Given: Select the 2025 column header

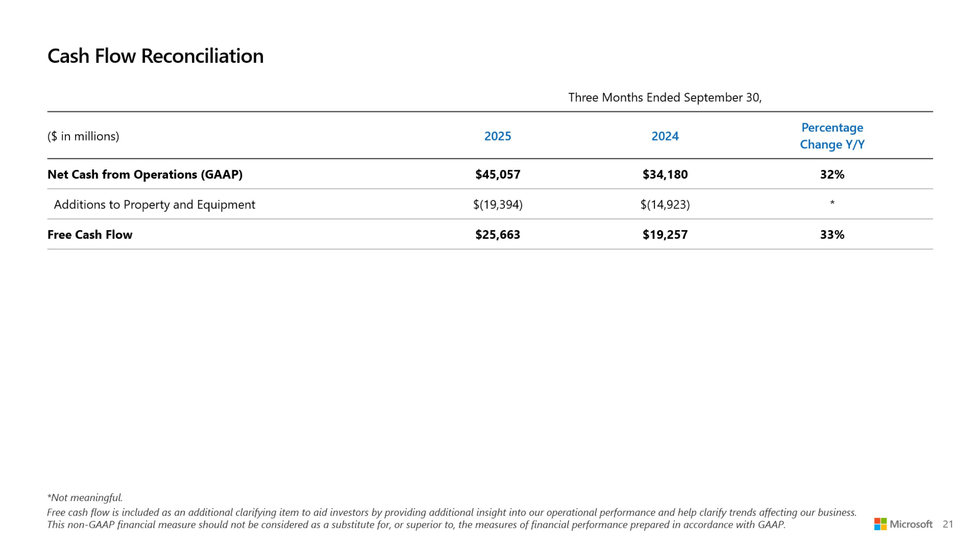Looking at the screenshot, I should click(x=497, y=136).
